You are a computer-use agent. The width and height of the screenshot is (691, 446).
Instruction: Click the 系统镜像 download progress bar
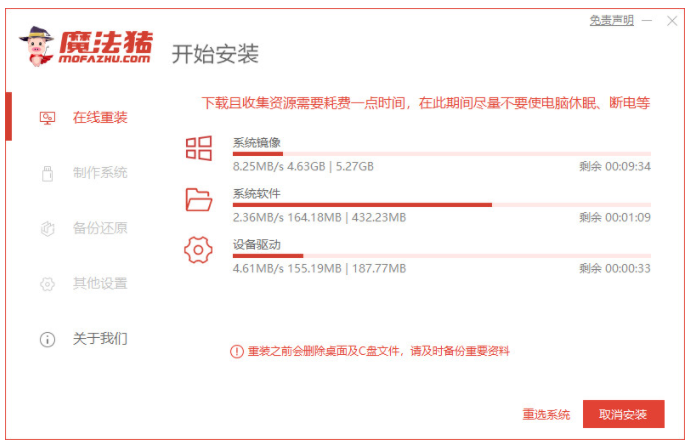[x=441, y=154]
